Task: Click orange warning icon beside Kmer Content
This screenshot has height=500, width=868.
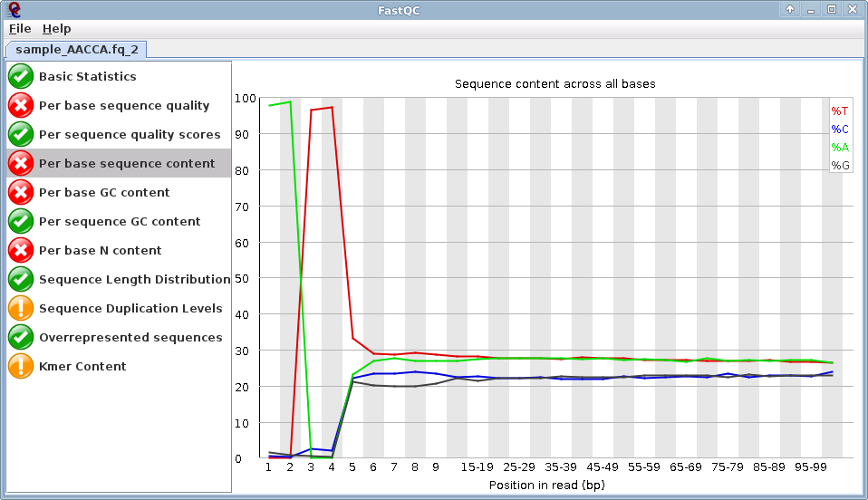Action: click(21, 366)
